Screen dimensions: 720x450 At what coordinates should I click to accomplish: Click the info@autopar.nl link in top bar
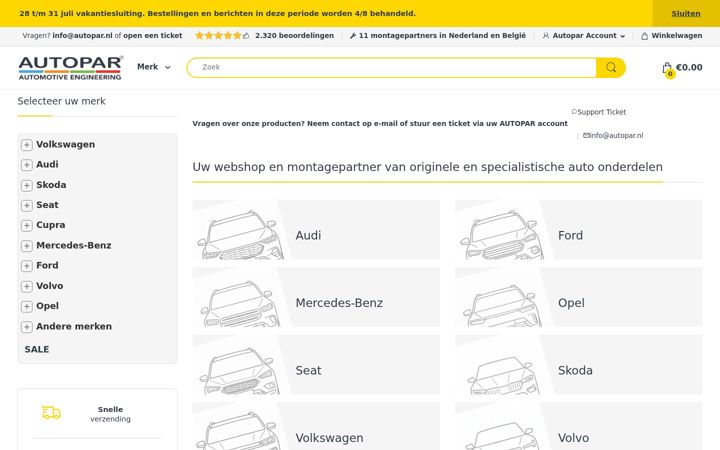click(x=82, y=35)
